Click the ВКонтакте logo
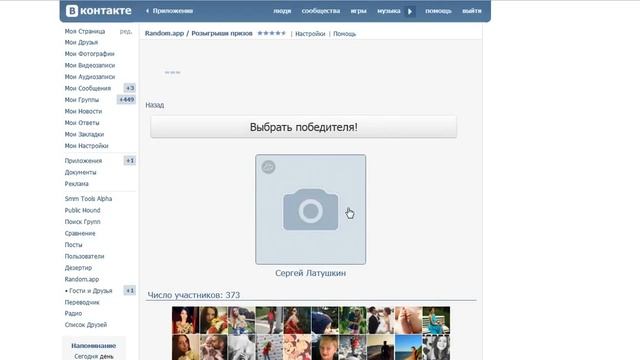This screenshot has width=640, height=360. click(99, 11)
